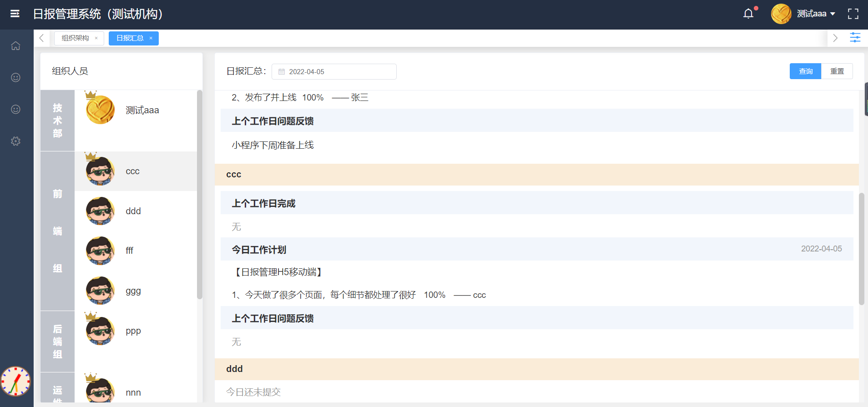Click the avatar next to ddd
This screenshot has height=407, width=868.
pyautogui.click(x=100, y=211)
